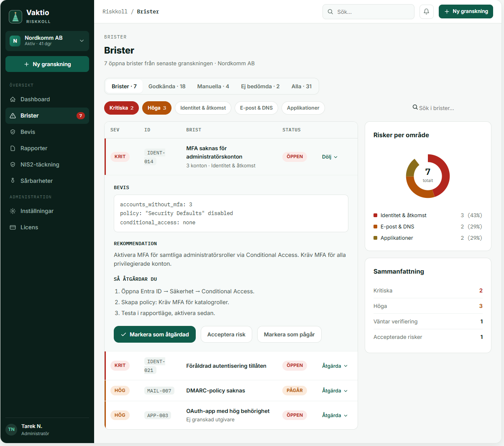Click the Rapporter document icon
Image resolution: width=504 pixels, height=446 pixels.
tap(13, 148)
